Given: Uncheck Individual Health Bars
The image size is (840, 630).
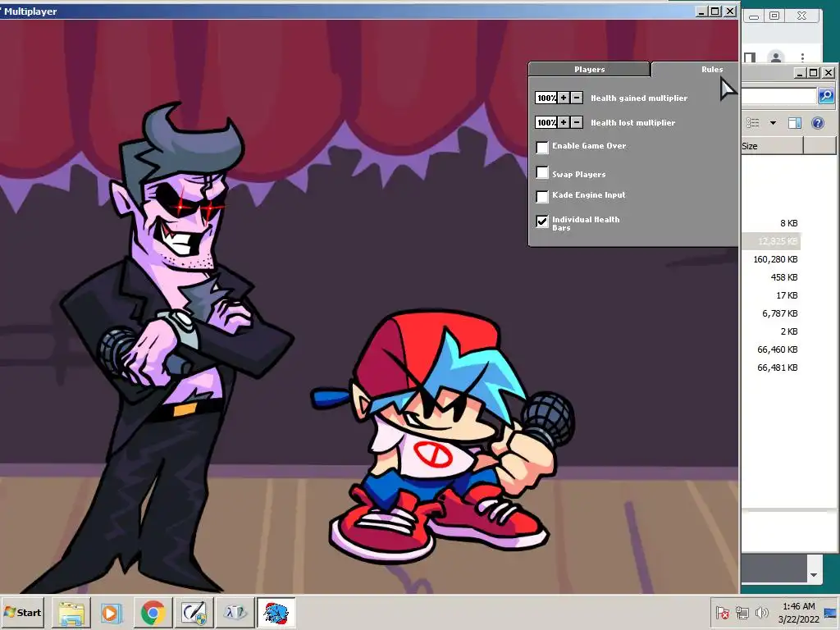Looking at the screenshot, I should pos(542,221).
